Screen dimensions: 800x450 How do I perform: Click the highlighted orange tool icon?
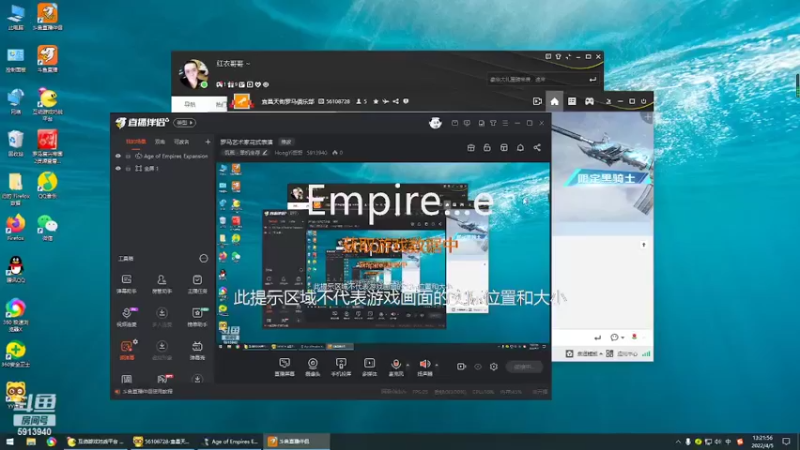127,346
